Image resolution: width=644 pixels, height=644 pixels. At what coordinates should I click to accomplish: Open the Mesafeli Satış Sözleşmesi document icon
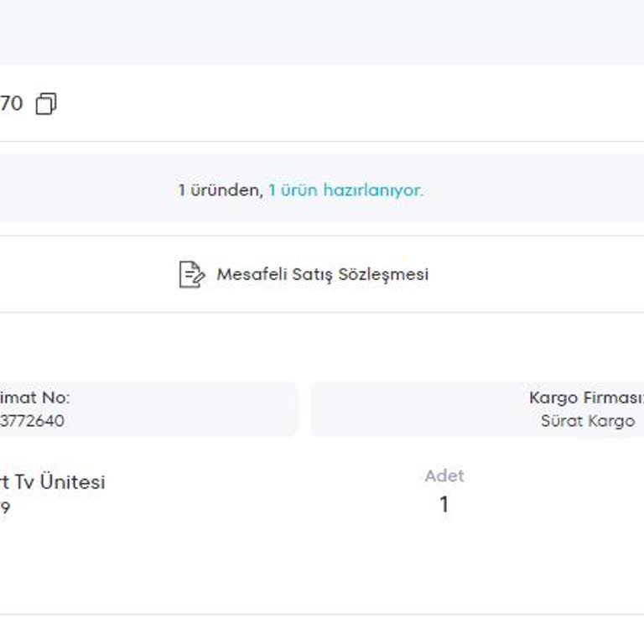pyautogui.click(x=191, y=274)
